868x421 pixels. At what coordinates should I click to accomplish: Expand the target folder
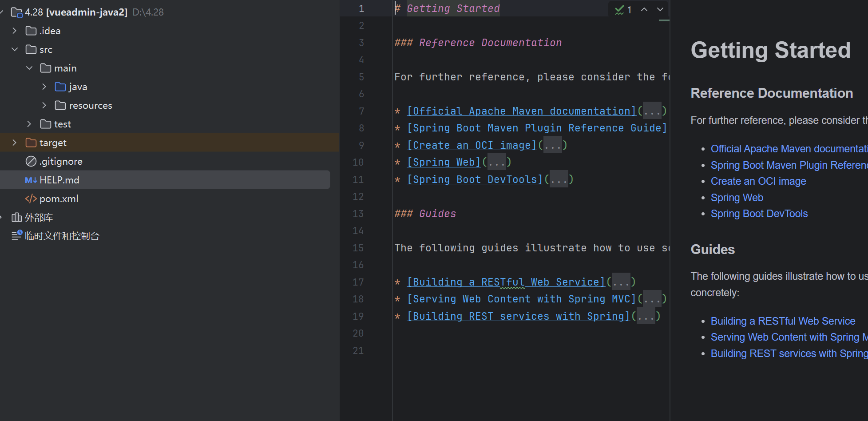[15, 143]
